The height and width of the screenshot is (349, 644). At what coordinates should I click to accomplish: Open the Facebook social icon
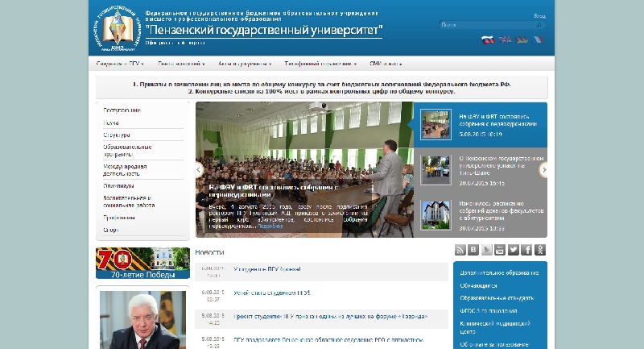pos(526,250)
